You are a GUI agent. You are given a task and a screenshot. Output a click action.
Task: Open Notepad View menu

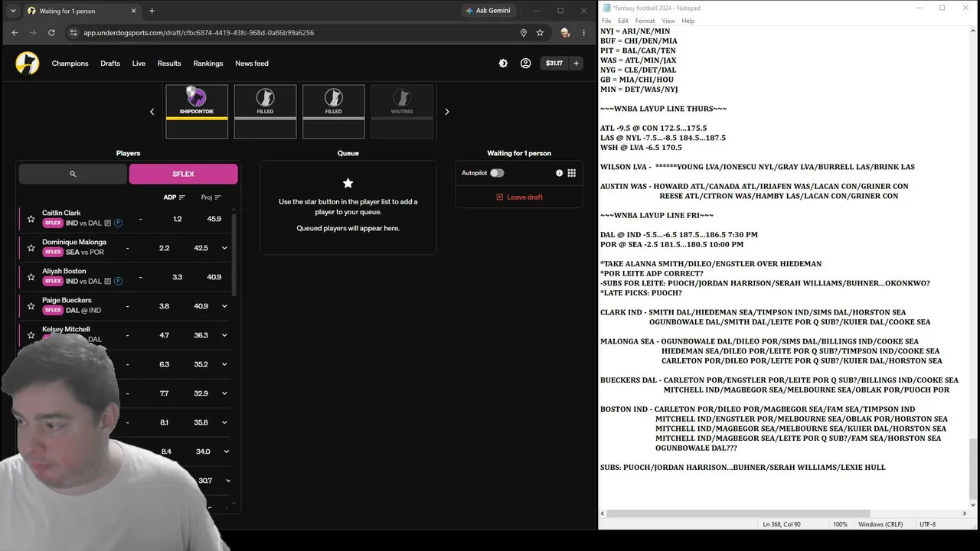click(668, 21)
